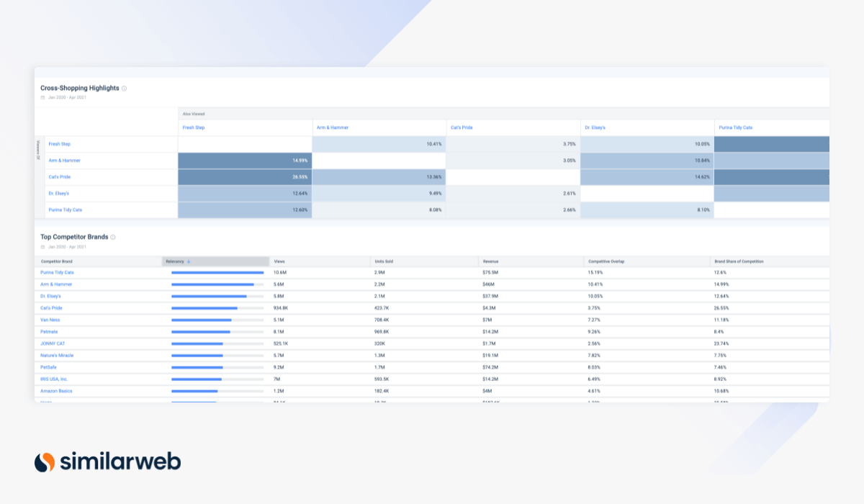
Task: Click info icon beside Top Competitor Brands title
Action: coord(113,237)
